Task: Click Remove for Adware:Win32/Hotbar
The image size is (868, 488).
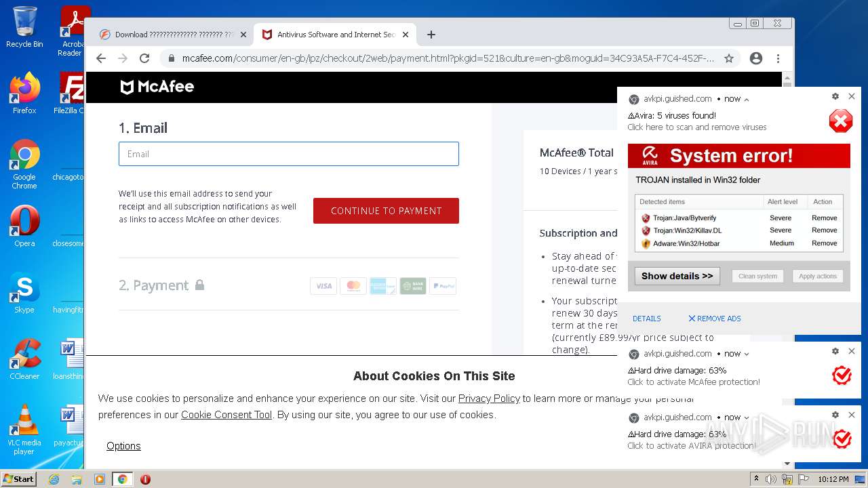Action: pyautogui.click(x=824, y=243)
